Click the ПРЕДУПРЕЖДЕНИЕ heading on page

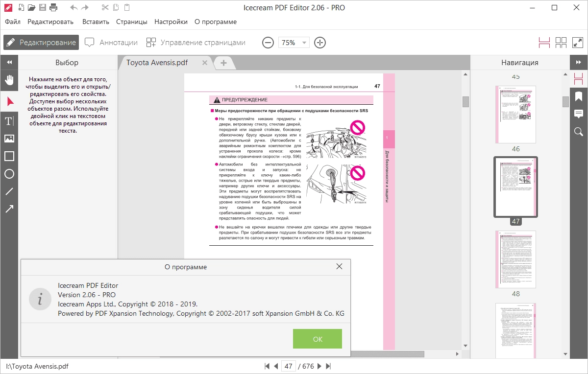tap(245, 99)
